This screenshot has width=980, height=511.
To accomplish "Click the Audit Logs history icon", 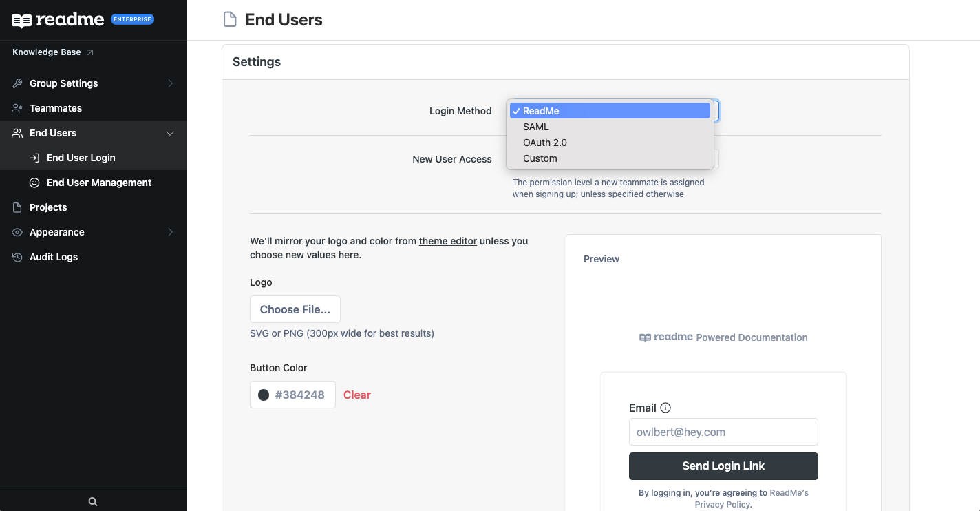I will coord(18,257).
